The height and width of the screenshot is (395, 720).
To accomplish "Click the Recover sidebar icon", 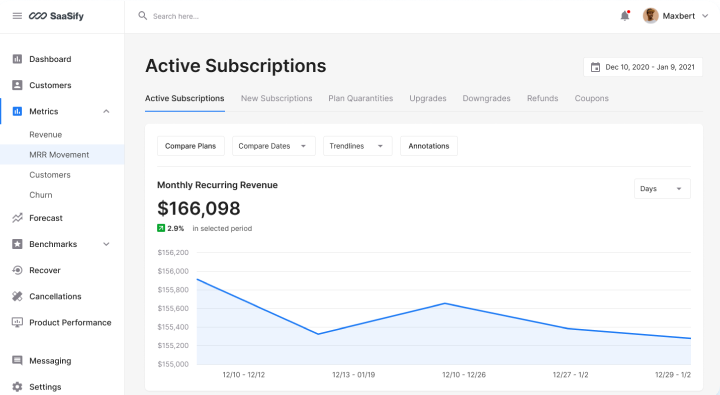I will click(17, 270).
